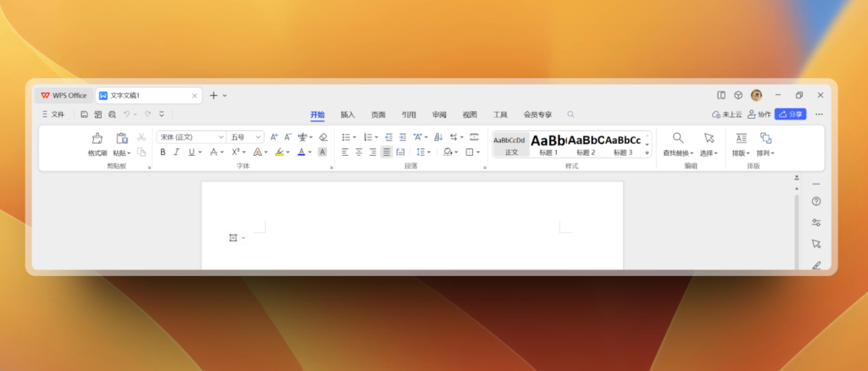
Task: Click the Paste (粘贴) clipboard icon
Action: [122, 138]
